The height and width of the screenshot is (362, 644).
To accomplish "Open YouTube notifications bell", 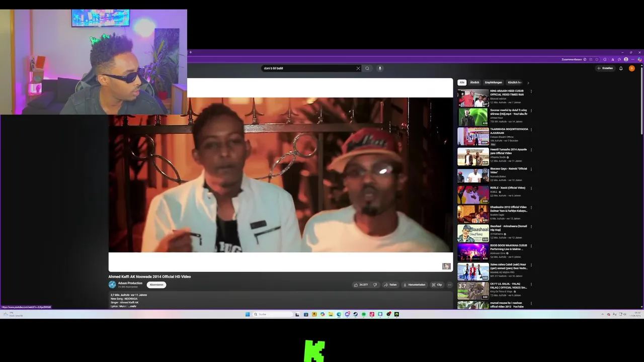I will [x=621, y=68].
